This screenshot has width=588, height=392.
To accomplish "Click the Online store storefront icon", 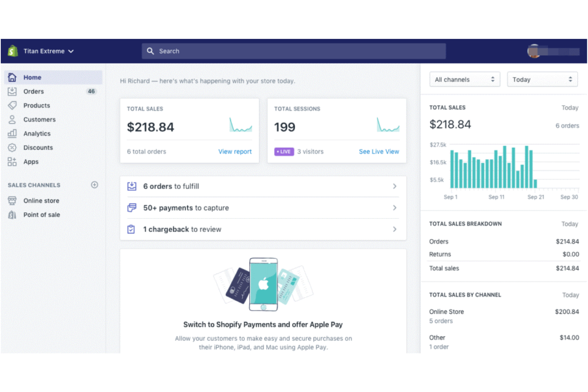I will click(12, 201).
